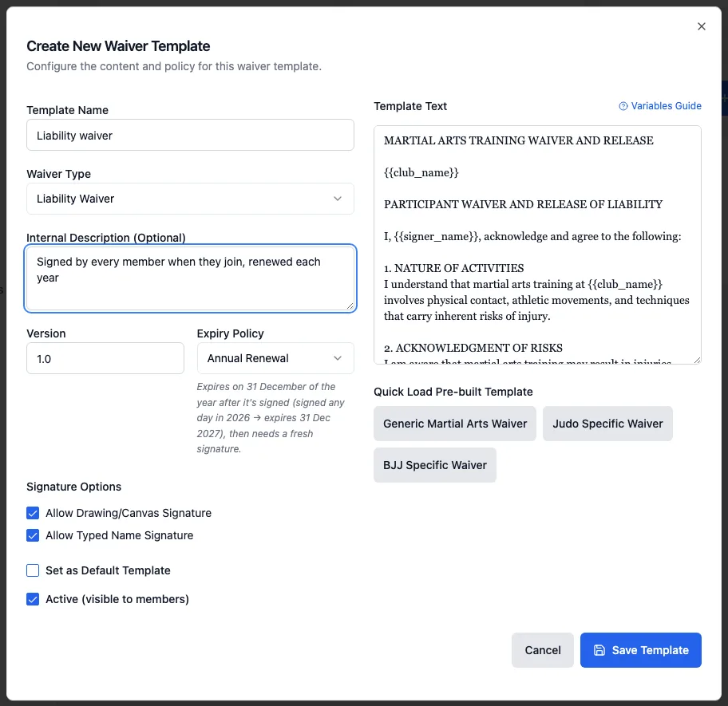Click inside the Template Text editor
The width and height of the screenshot is (728, 706).
click(x=538, y=245)
